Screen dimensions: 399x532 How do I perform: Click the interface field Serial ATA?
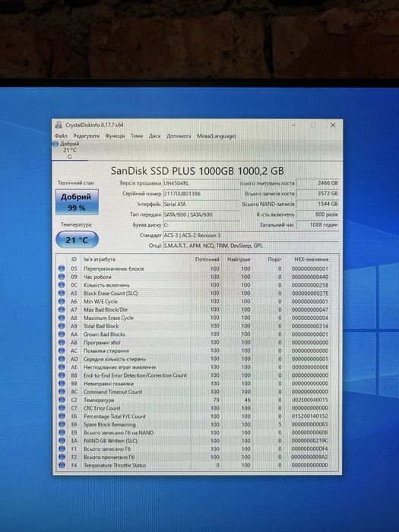(x=201, y=204)
